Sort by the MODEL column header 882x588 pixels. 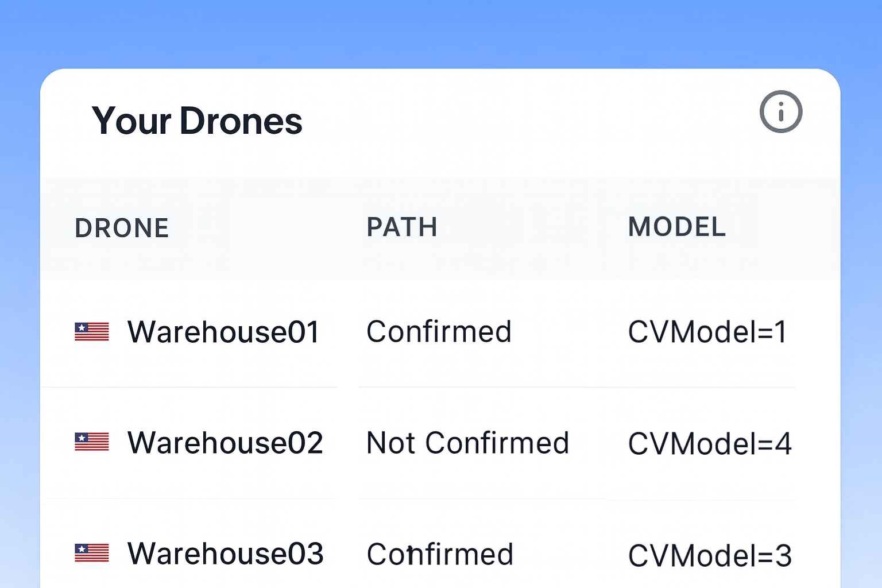click(677, 227)
